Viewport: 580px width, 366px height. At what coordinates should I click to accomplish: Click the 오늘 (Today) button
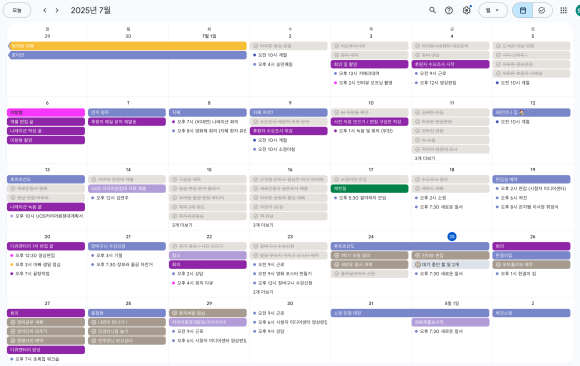tap(17, 10)
